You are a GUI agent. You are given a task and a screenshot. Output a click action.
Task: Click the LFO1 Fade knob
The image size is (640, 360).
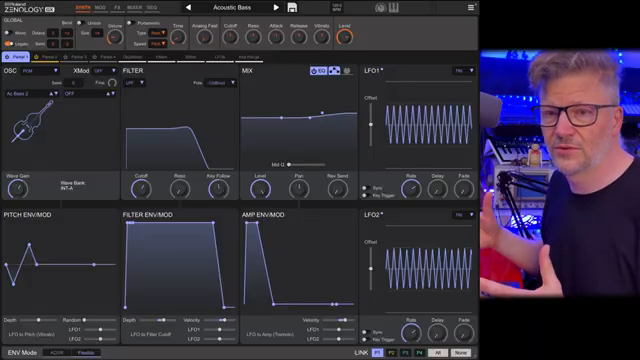coord(464,189)
